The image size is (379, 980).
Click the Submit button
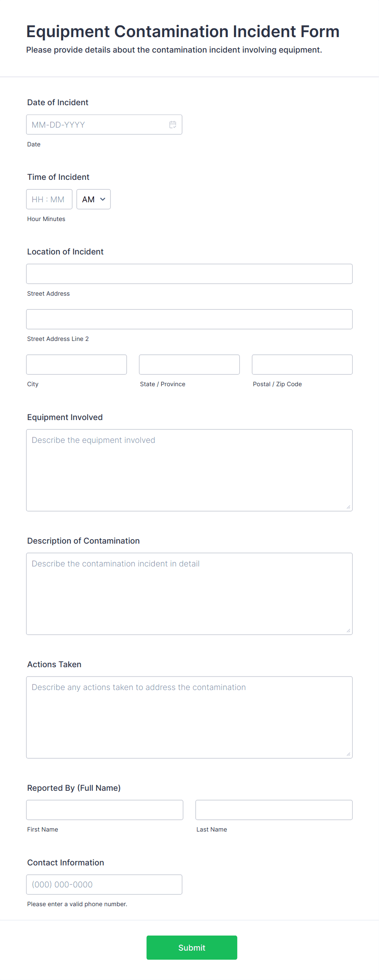[192, 948]
